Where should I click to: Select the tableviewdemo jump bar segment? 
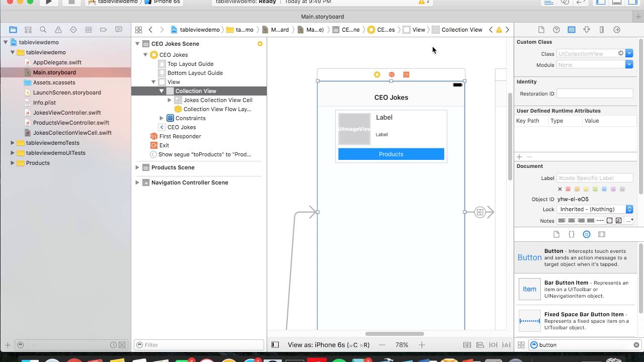point(195,30)
